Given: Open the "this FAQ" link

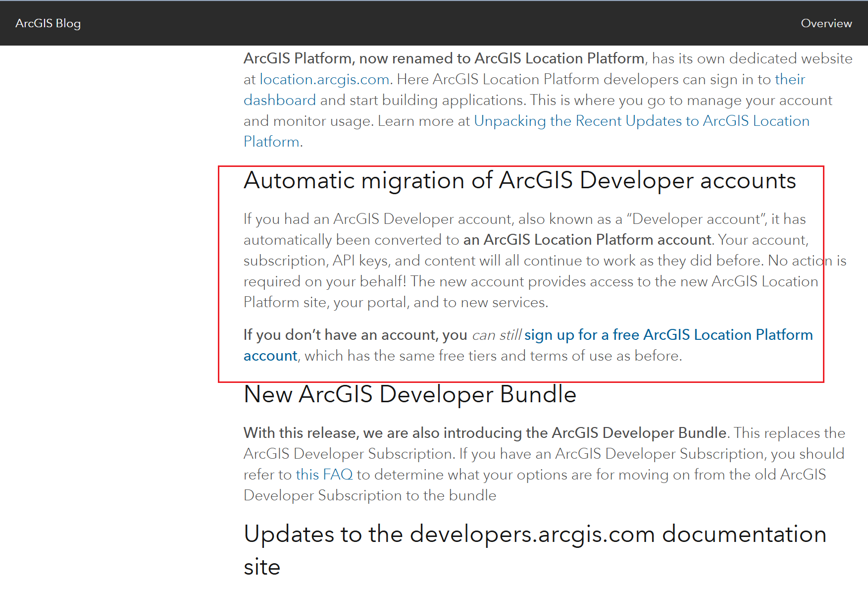Looking at the screenshot, I should point(324,474).
